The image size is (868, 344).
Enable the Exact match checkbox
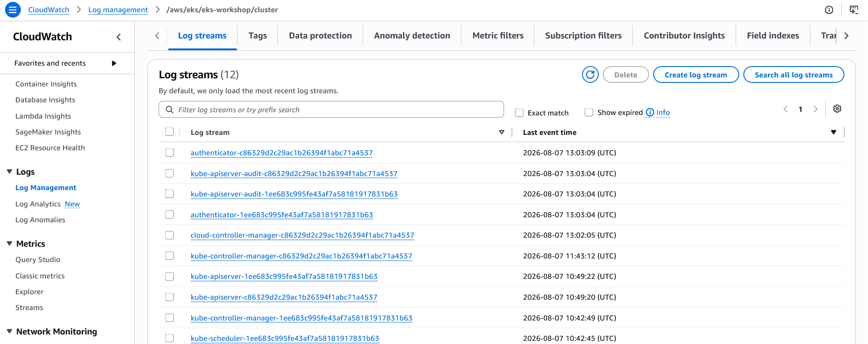coord(519,113)
